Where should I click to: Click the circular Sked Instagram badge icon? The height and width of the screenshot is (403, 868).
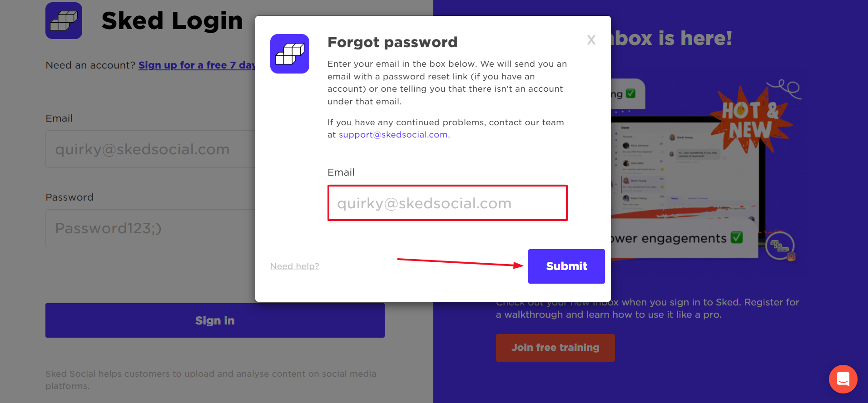pyautogui.click(x=780, y=246)
